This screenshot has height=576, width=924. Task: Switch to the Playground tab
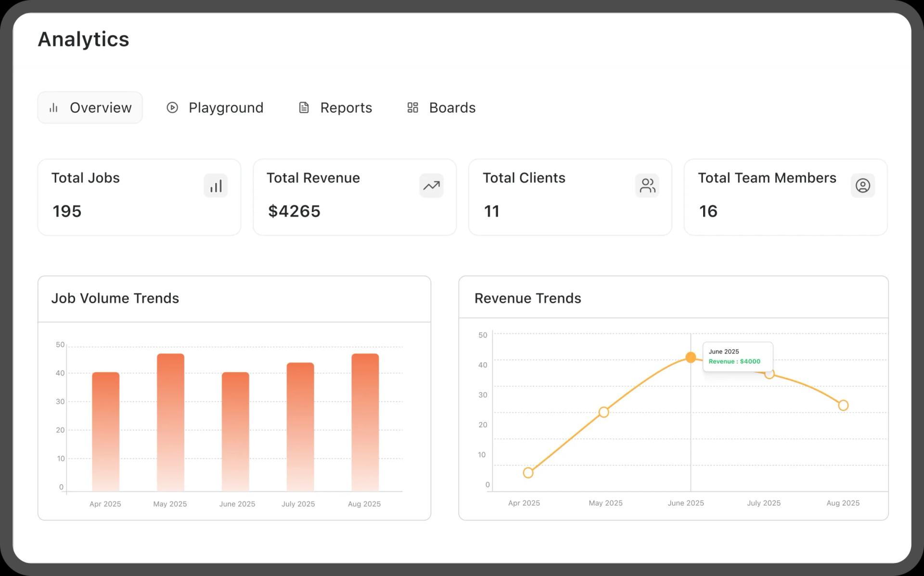point(226,107)
